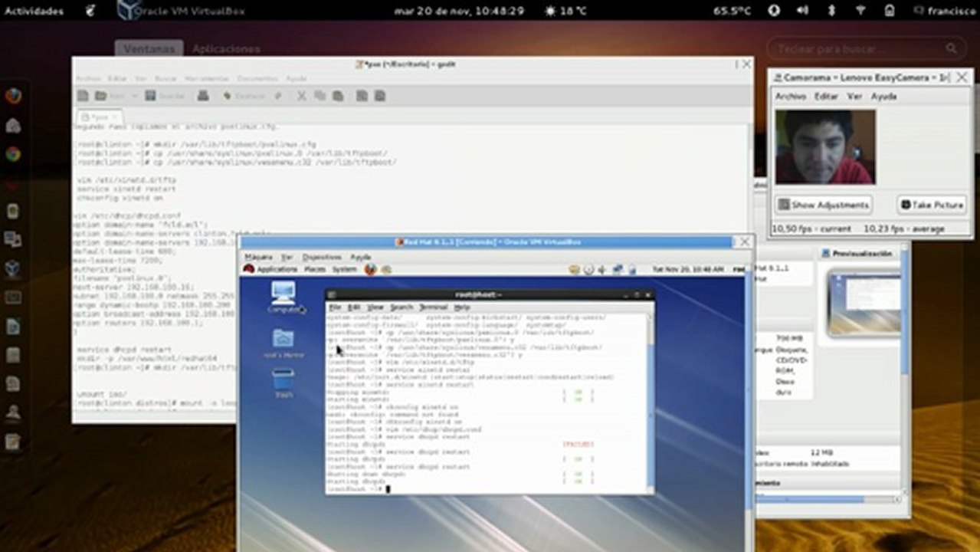
Task: Open Dispositivos menu in VirtualBox window
Action: [322, 257]
